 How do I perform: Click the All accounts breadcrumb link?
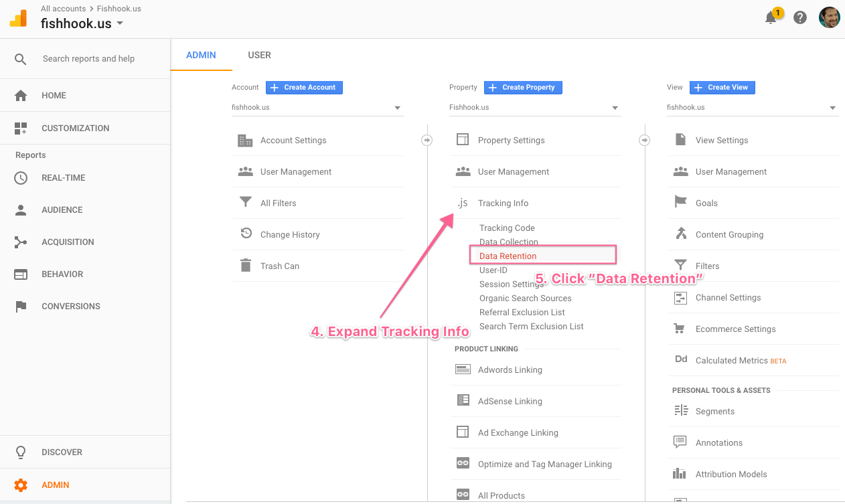[64, 9]
